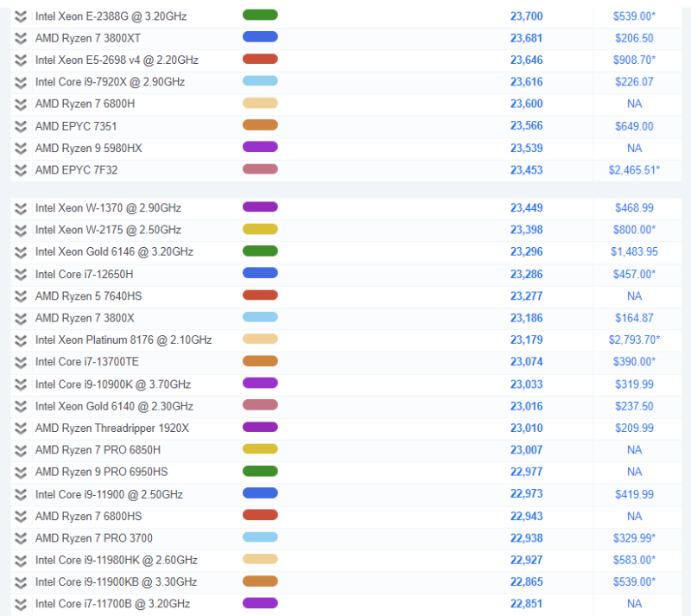691x616 pixels.
Task: Click the $649.00 price for EPYC 7351
Action: [634, 126]
